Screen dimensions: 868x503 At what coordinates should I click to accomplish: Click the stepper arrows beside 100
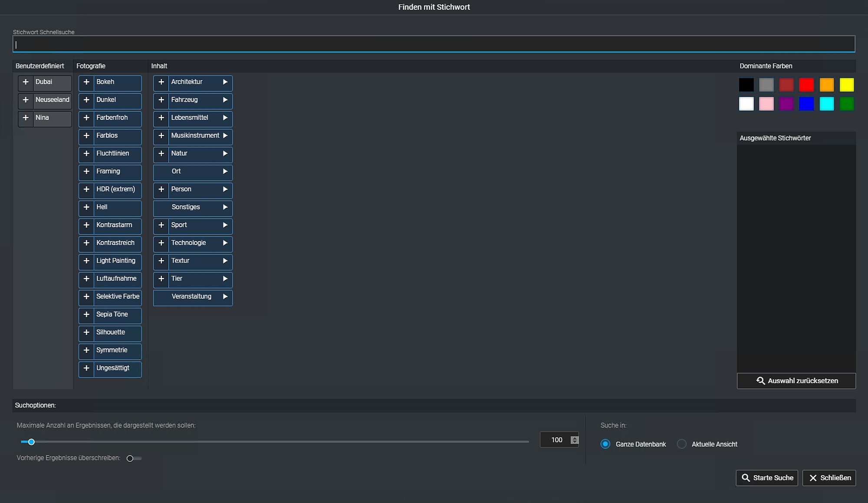point(575,440)
